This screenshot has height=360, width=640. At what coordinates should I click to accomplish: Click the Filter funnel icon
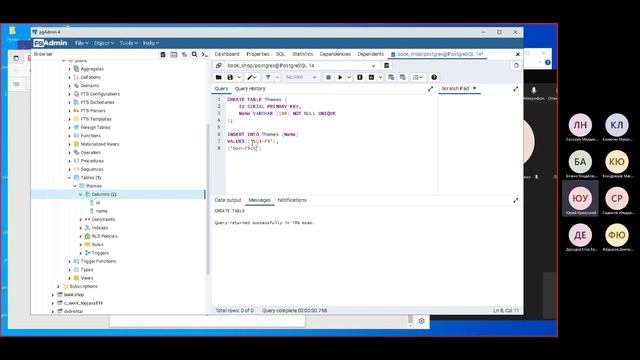[x=268, y=77]
